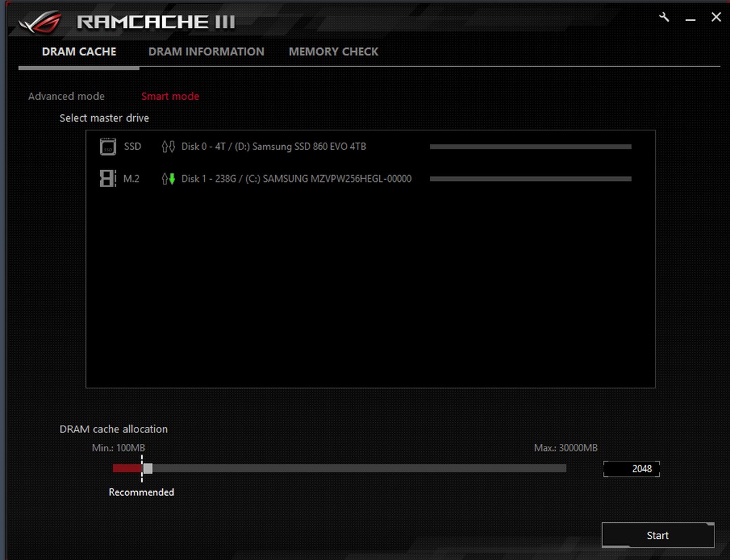Close the RAMCache III window
Image resolution: width=730 pixels, height=560 pixels.
click(716, 17)
